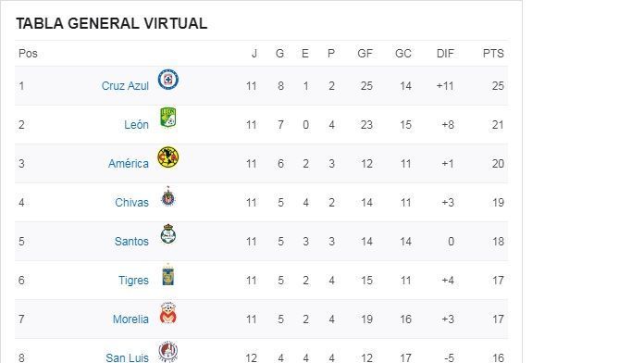Image resolution: width=644 pixels, height=363 pixels.
Task: Open the Cruz Azul team link
Action: pyautogui.click(x=125, y=86)
